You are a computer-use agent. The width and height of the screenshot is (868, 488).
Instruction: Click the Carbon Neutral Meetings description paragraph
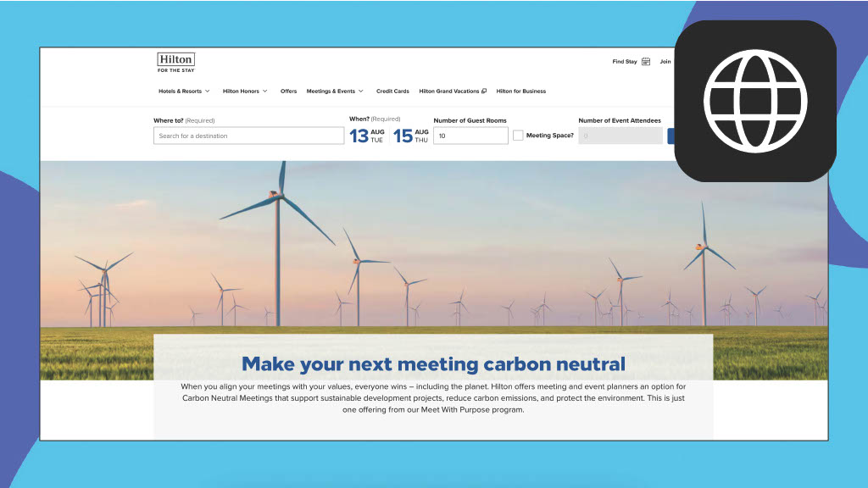click(x=433, y=398)
